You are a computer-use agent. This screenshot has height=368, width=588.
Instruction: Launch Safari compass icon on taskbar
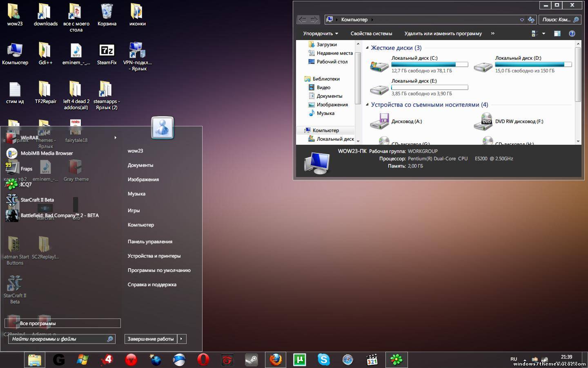point(347,360)
